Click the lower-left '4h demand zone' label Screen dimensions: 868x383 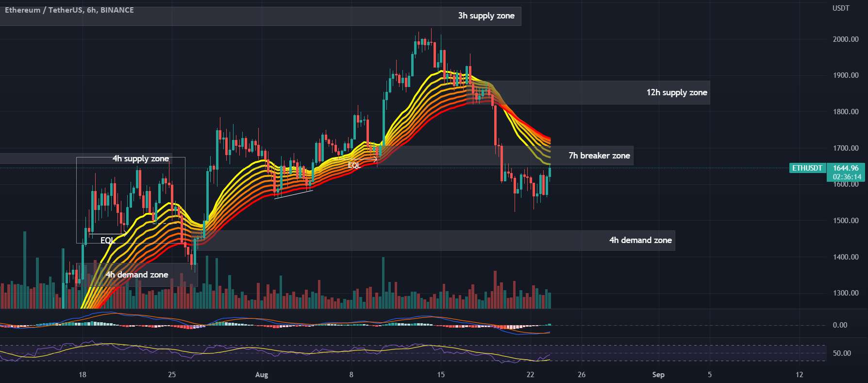137,275
